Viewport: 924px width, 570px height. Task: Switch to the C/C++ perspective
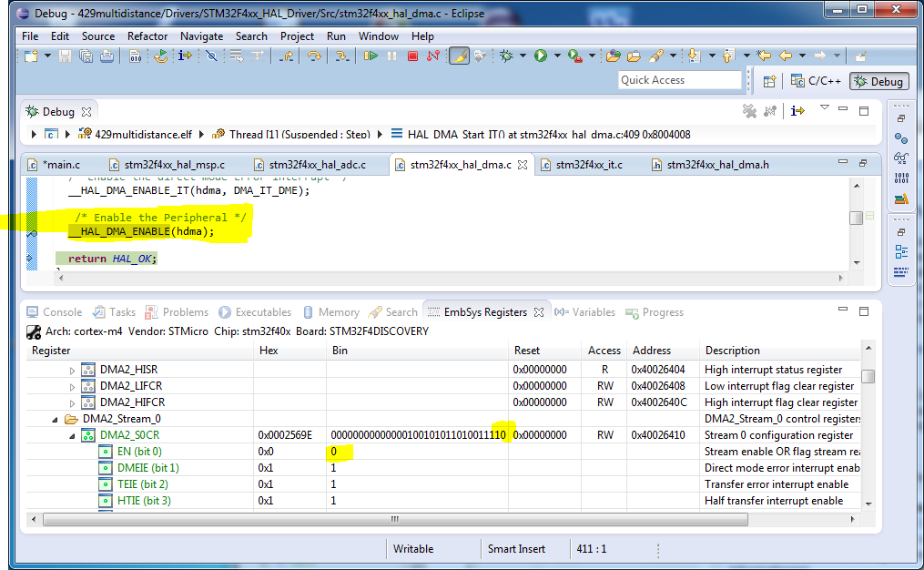(x=817, y=81)
